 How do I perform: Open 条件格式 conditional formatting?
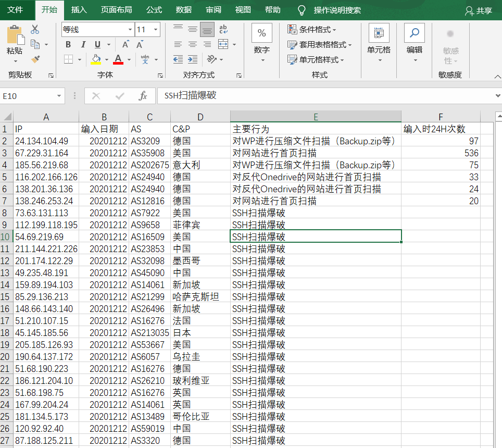coord(311,30)
